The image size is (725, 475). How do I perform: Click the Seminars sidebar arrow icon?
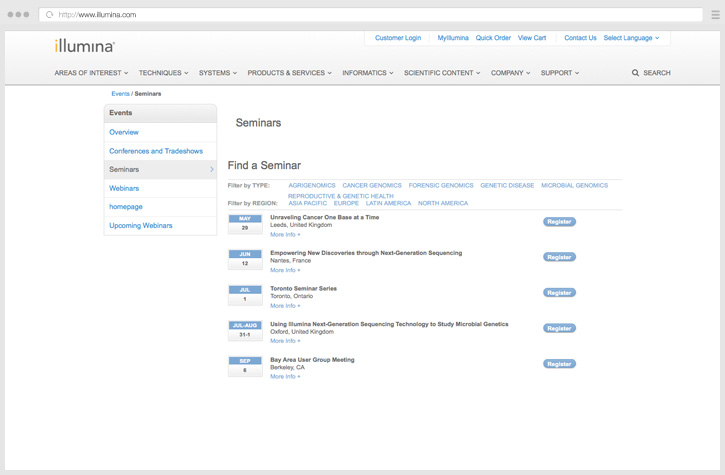click(x=211, y=170)
